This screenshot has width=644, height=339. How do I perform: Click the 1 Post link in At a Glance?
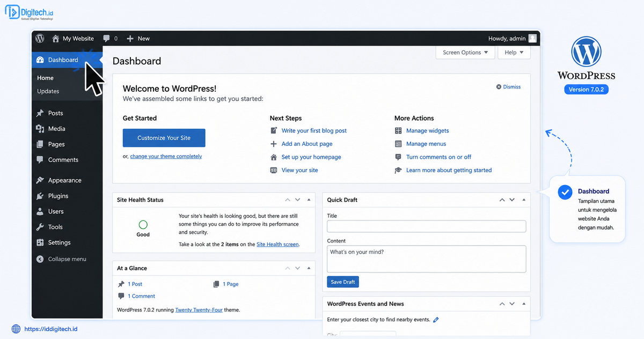click(135, 284)
